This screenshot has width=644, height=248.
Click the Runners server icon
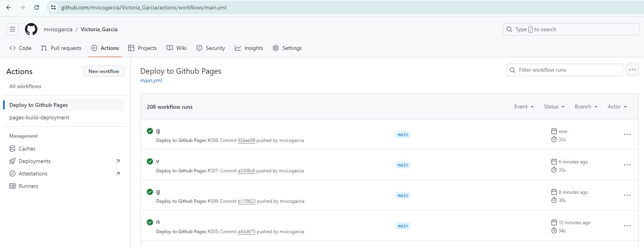[12, 186]
